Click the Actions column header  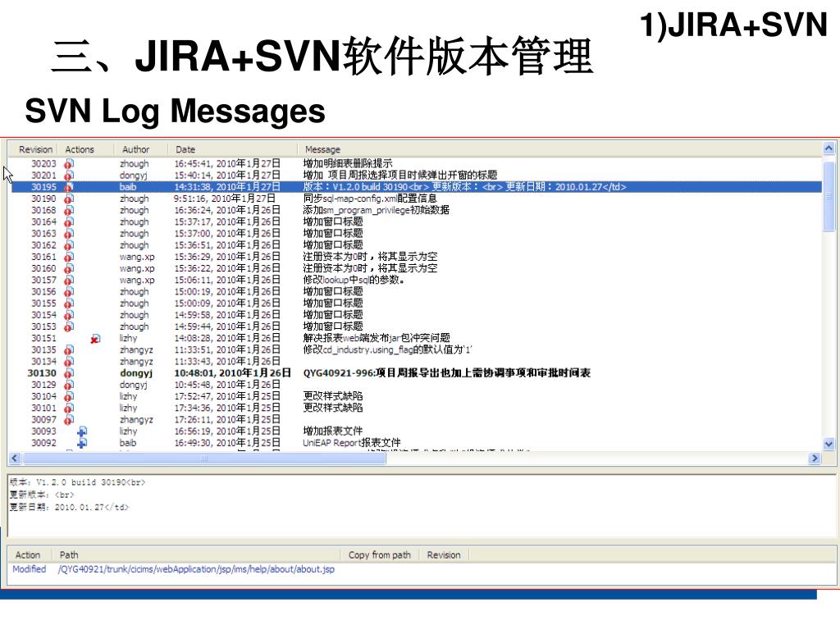[80, 149]
